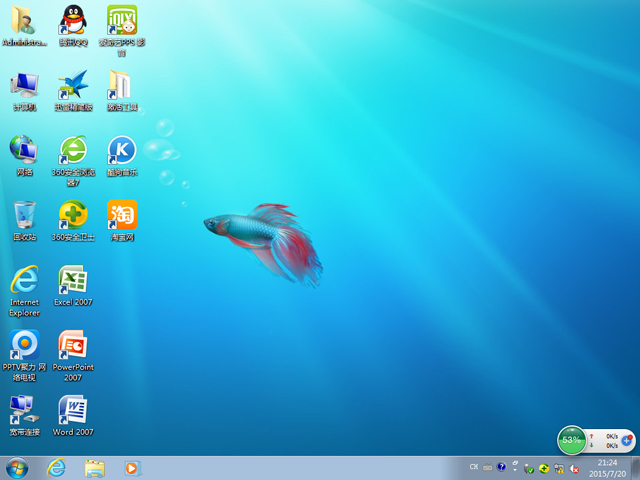Open 360 Security Guard tray icon
Screen dimensions: 640x480
click(544, 469)
